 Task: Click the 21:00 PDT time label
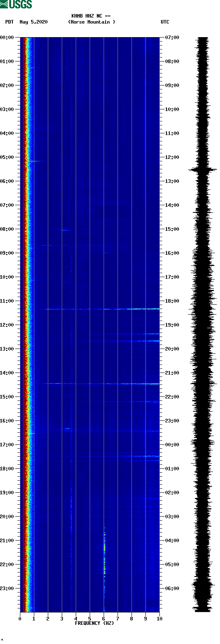[7, 541]
